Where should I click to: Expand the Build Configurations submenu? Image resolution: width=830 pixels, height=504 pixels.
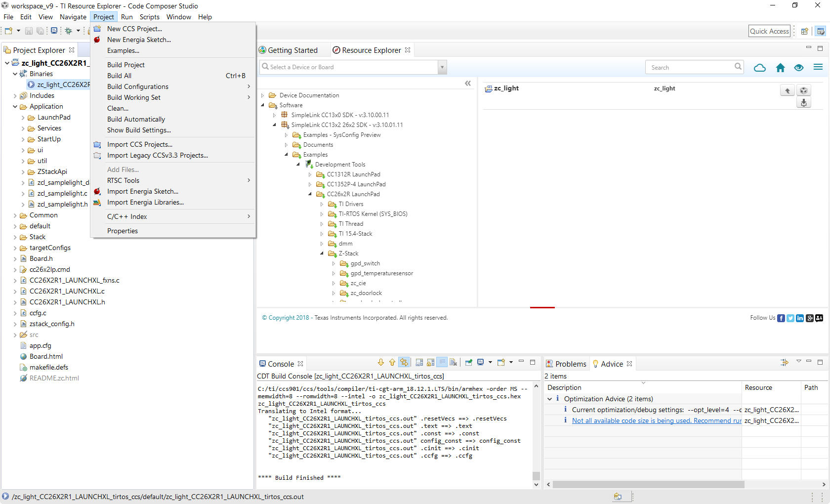click(x=173, y=86)
